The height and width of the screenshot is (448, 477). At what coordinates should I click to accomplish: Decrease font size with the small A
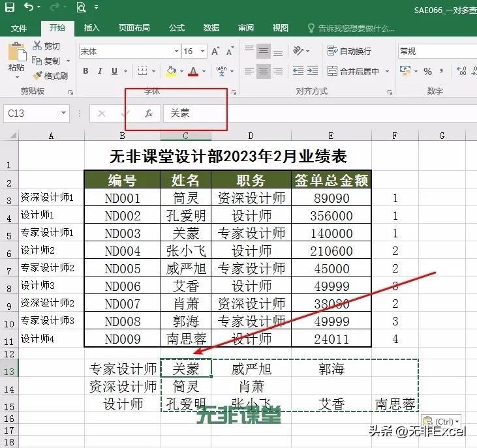tap(230, 51)
